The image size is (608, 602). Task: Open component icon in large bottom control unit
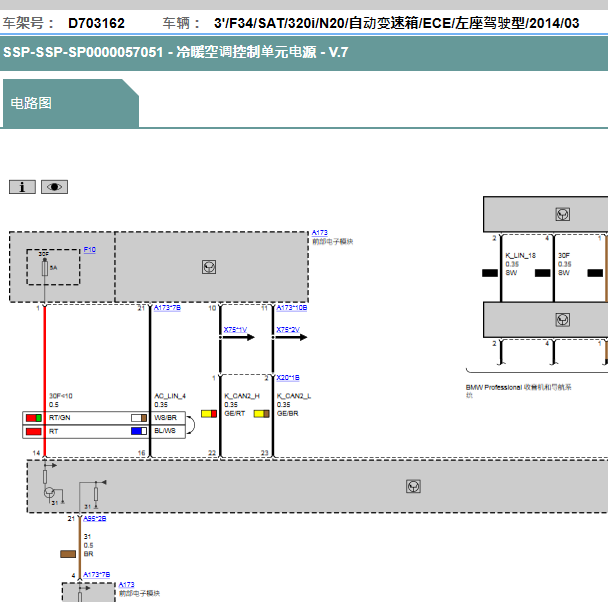point(413,486)
